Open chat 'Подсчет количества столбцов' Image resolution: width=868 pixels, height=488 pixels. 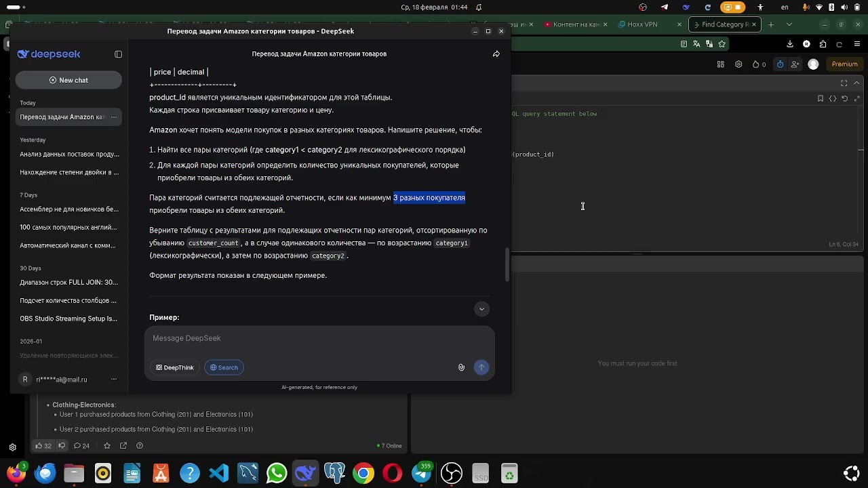(x=69, y=300)
